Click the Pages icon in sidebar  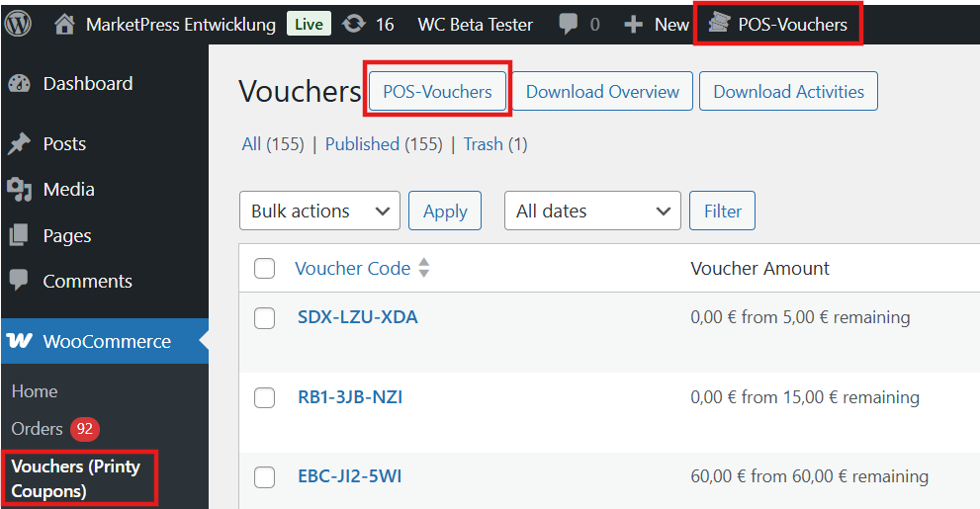[x=19, y=235]
